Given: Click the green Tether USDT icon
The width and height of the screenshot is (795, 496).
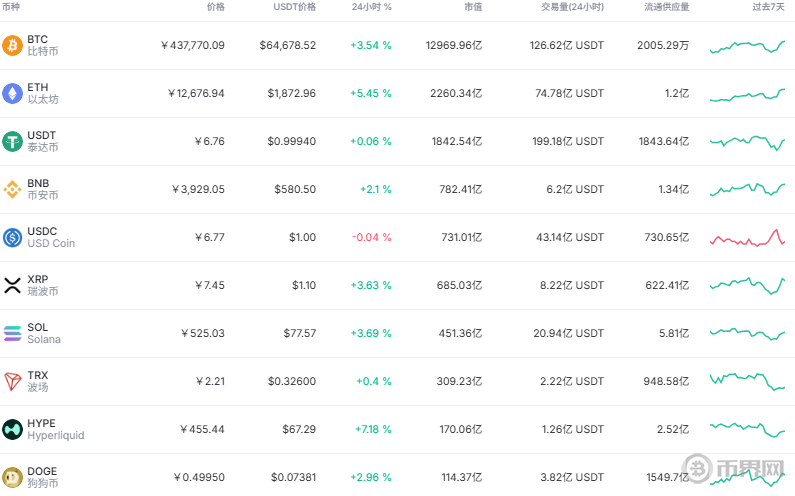Looking at the screenshot, I should (12, 141).
